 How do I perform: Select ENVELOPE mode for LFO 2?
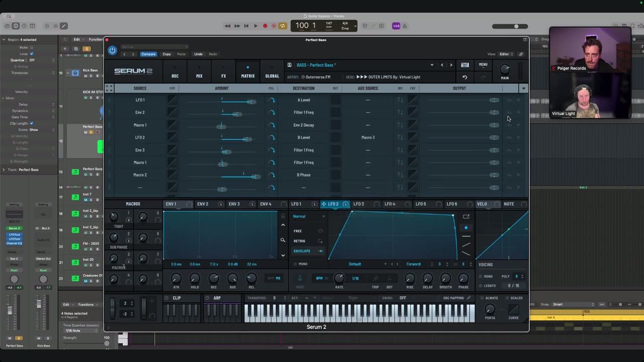coord(308,251)
